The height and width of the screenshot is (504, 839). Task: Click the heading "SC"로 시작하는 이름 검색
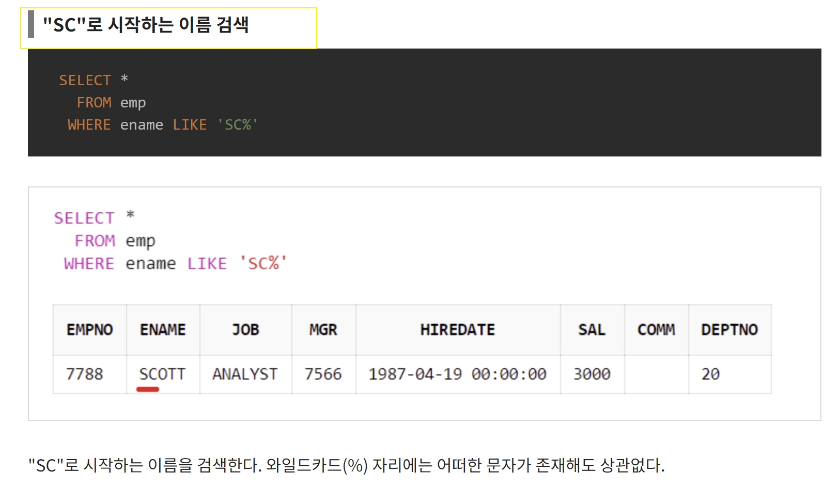coord(146,25)
